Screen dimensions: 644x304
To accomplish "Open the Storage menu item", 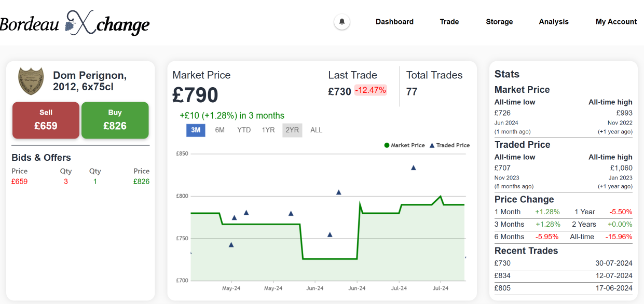I will [499, 22].
